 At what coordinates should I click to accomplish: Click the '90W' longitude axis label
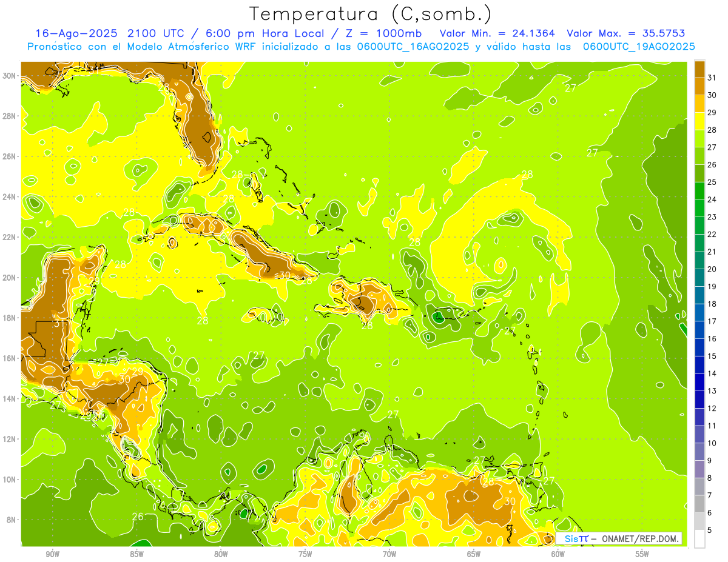click(53, 554)
